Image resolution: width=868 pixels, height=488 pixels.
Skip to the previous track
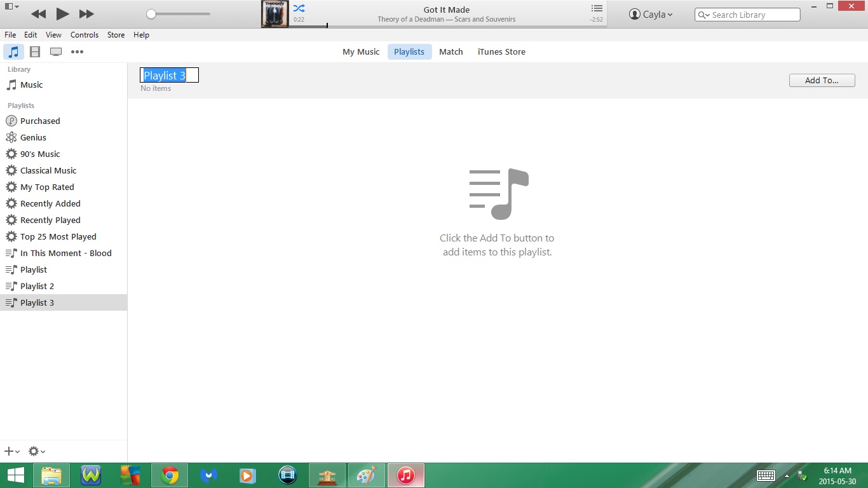tap(38, 13)
